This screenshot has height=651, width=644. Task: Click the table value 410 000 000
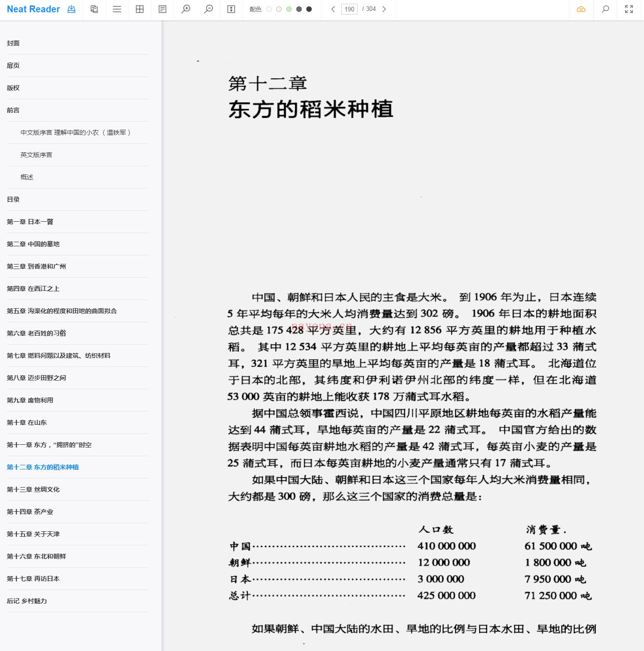tap(446, 546)
